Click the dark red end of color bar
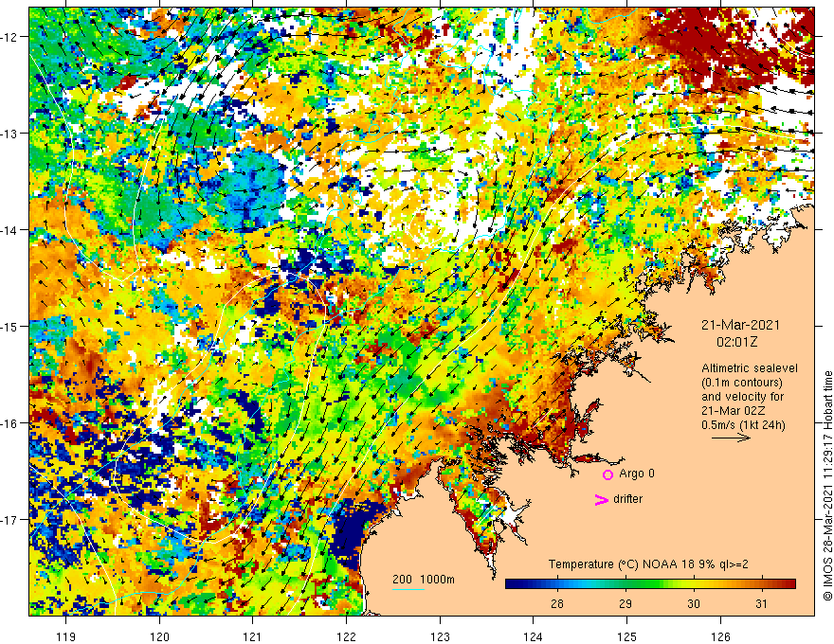834x644 pixels. (x=789, y=584)
